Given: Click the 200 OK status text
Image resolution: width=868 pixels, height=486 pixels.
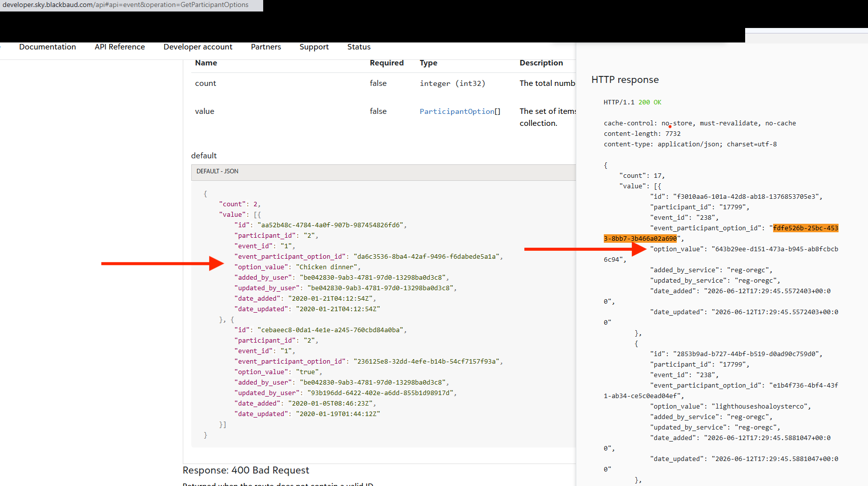Looking at the screenshot, I should [x=650, y=102].
